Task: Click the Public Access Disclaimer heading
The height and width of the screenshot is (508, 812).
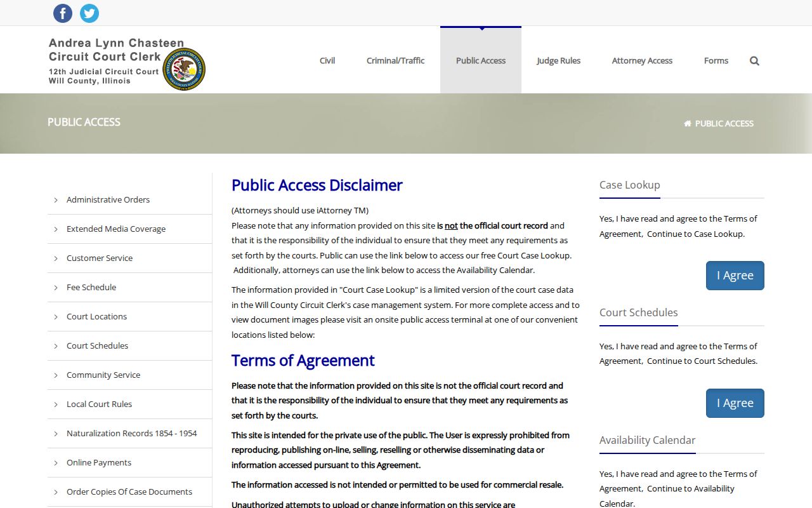Action: 317,185
